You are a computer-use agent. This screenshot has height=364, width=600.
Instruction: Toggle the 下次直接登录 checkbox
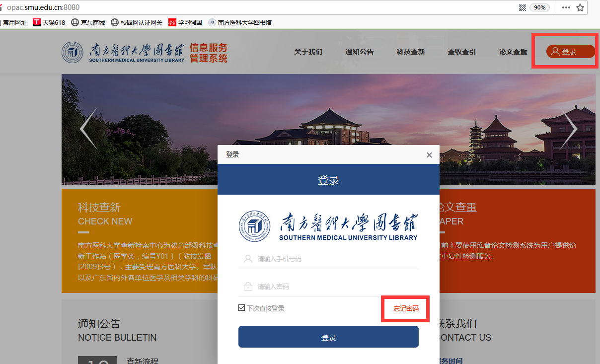(x=241, y=308)
